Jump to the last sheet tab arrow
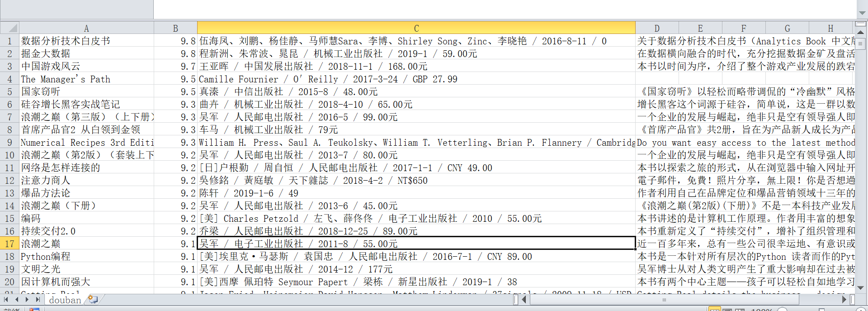The height and width of the screenshot is (311, 868). (38, 299)
